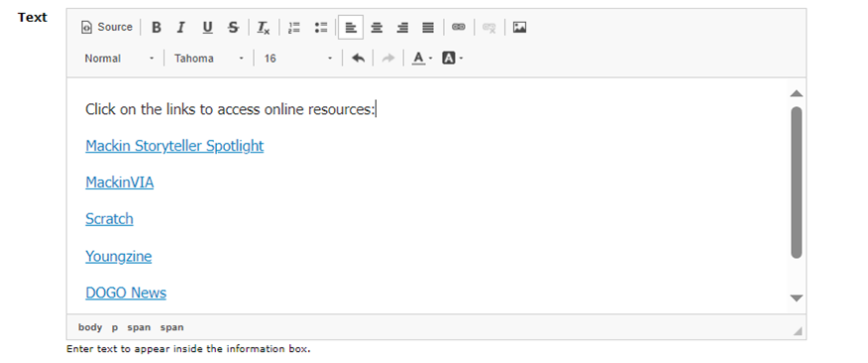Viewport: 868px width, 363px height.
Task: Insert a numbered list
Action: coord(294,27)
